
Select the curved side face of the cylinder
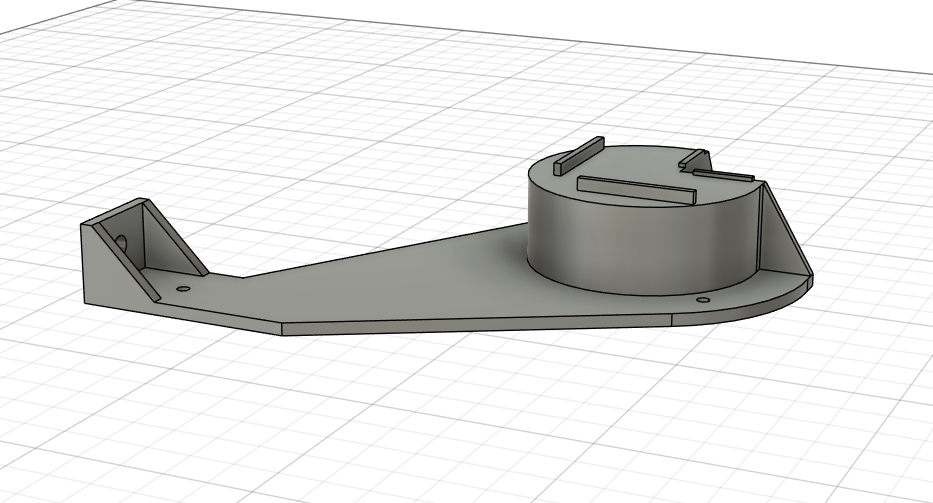[643, 244]
